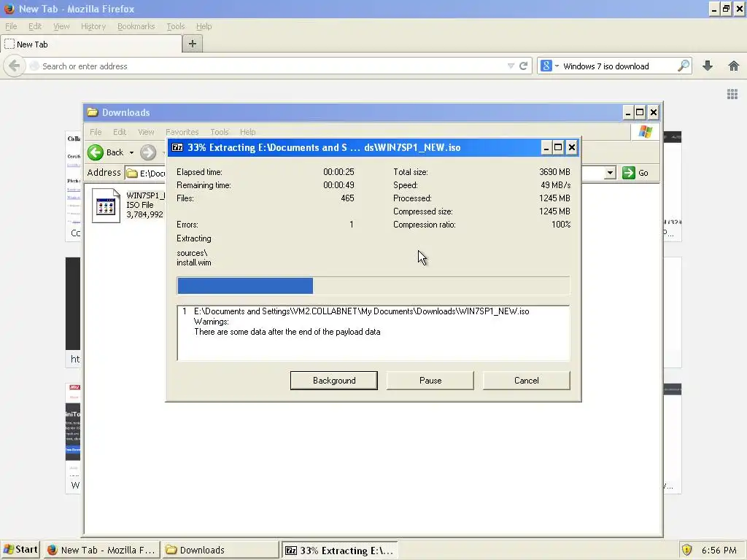Click the install.wim file name text
The height and width of the screenshot is (560, 747).
194,262
